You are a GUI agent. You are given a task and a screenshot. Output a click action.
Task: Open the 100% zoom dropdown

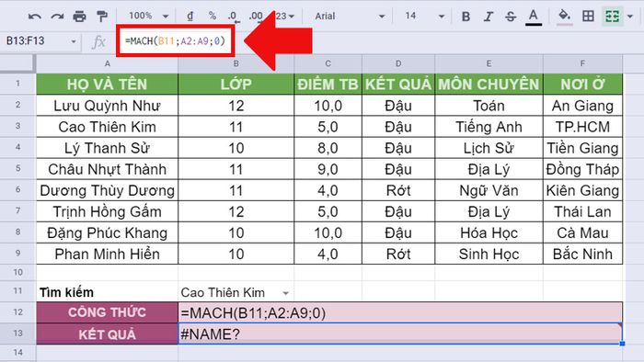coord(149,16)
